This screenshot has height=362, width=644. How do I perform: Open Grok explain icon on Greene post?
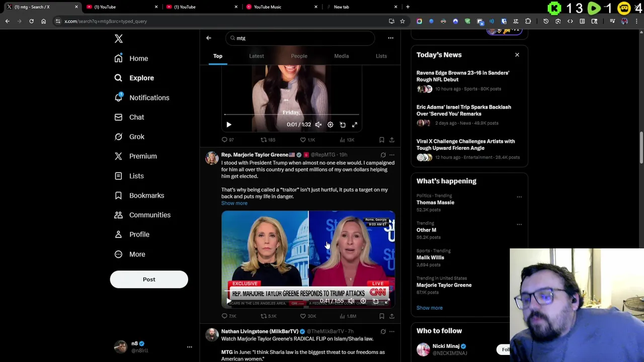click(x=383, y=155)
